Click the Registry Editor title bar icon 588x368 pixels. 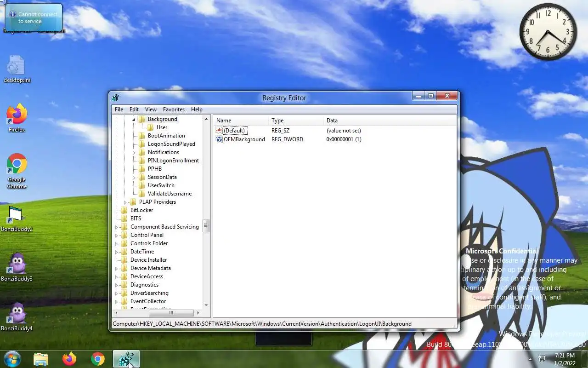(x=115, y=98)
